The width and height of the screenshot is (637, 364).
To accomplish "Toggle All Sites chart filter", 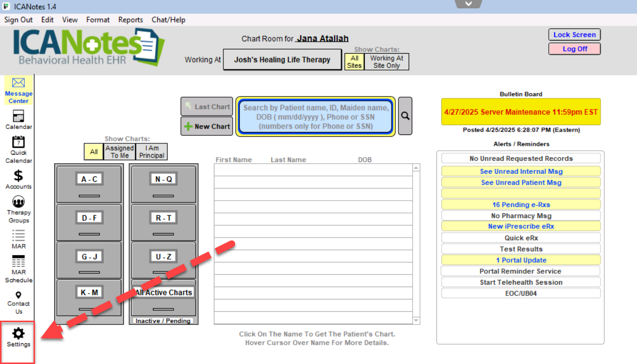I will pos(354,62).
